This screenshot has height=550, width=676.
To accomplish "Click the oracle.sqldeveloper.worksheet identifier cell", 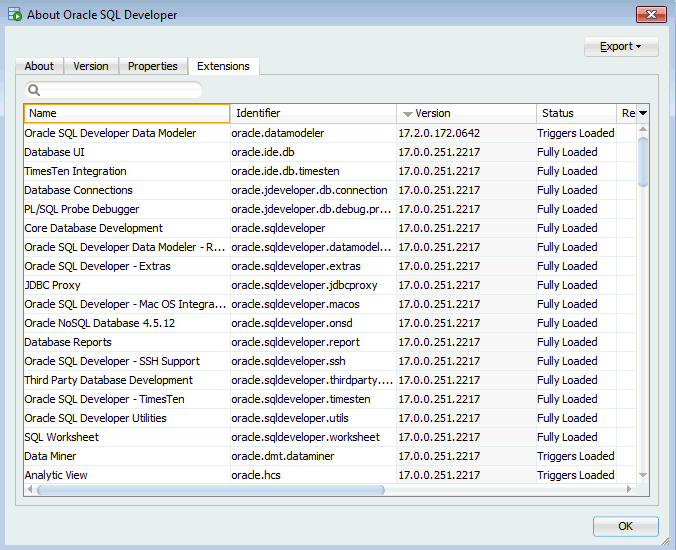I will (313, 437).
